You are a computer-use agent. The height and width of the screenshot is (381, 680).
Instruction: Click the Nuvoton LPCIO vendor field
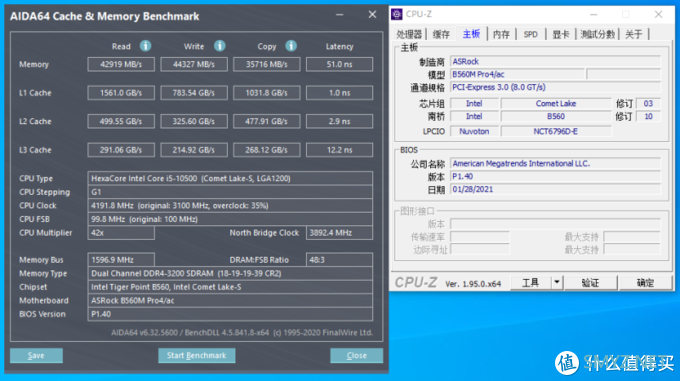point(474,131)
